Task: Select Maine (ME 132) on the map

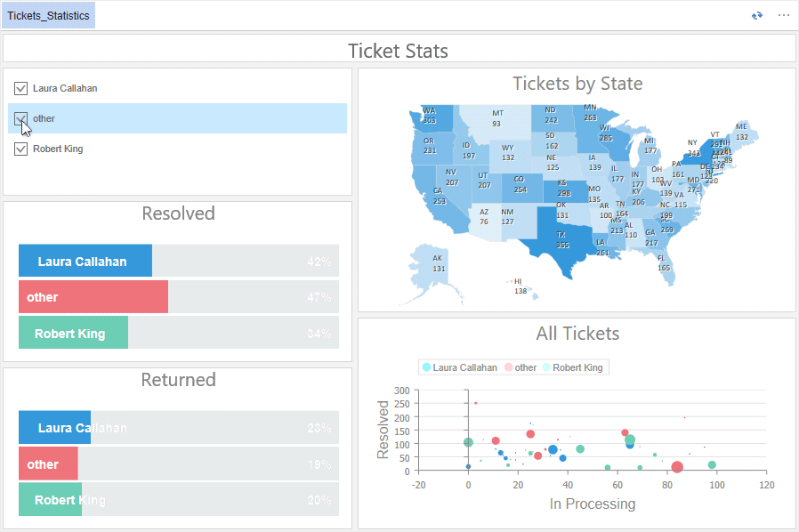Action: click(x=742, y=132)
